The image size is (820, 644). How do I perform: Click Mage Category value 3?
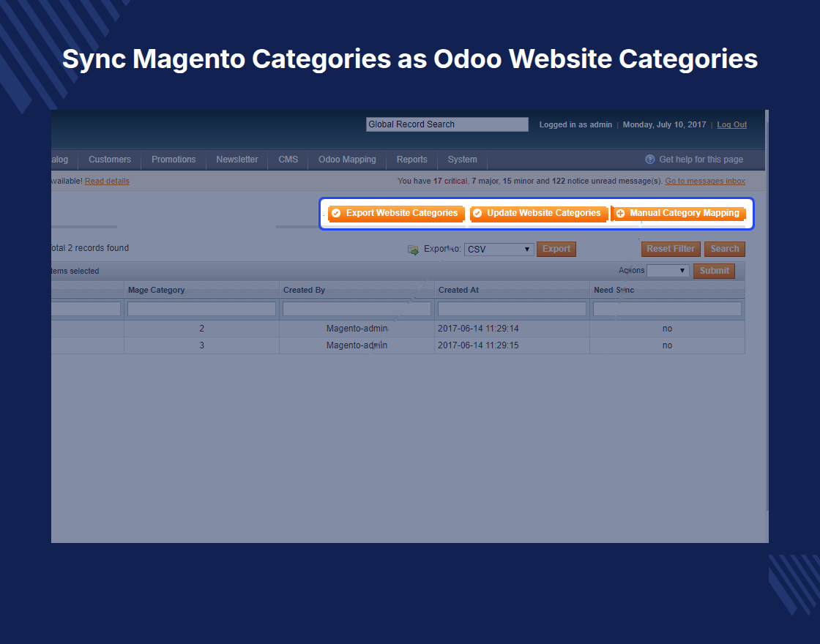(202, 345)
